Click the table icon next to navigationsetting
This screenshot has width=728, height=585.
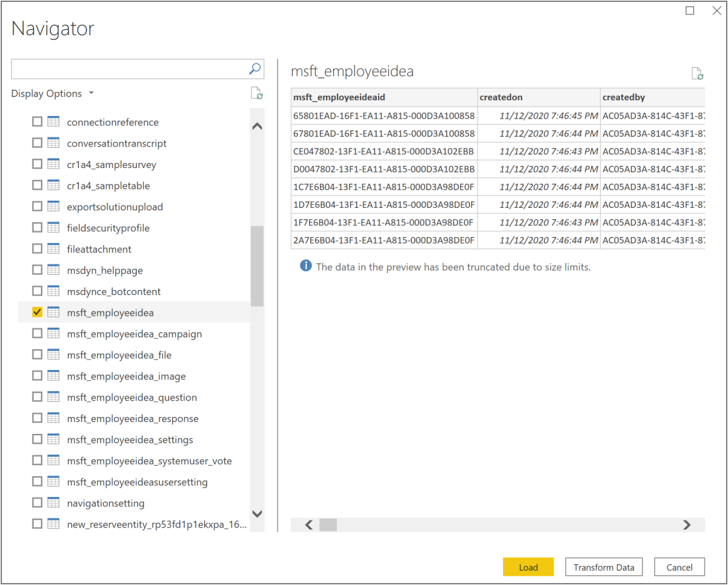tap(53, 503)
